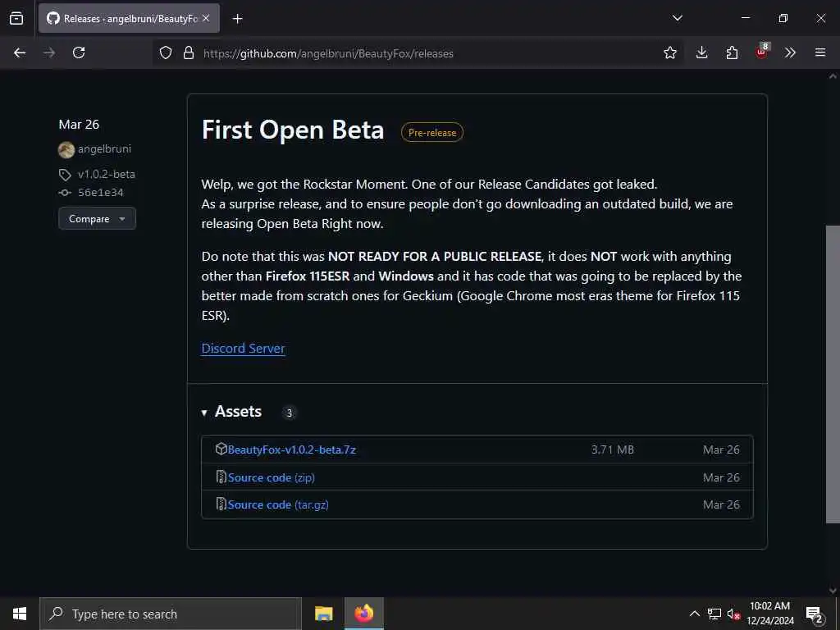
Task: Go back one page
Action: point(20,52)
